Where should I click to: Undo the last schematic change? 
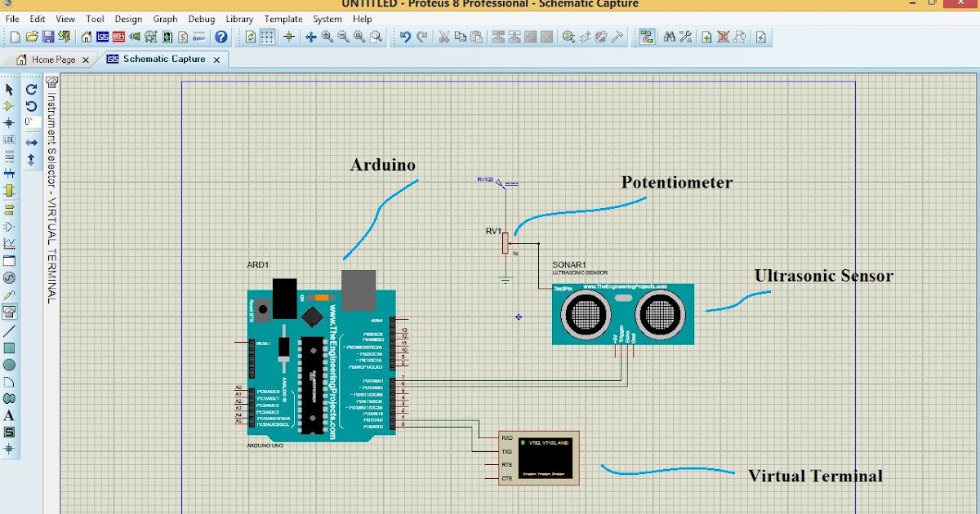(407, 37)
